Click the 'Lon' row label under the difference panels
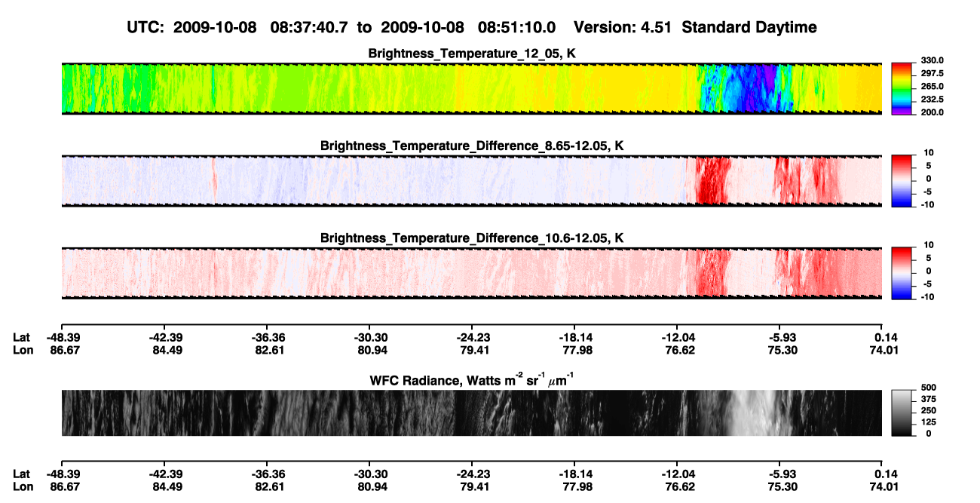 pyautogui.click(x=22, y=351)
